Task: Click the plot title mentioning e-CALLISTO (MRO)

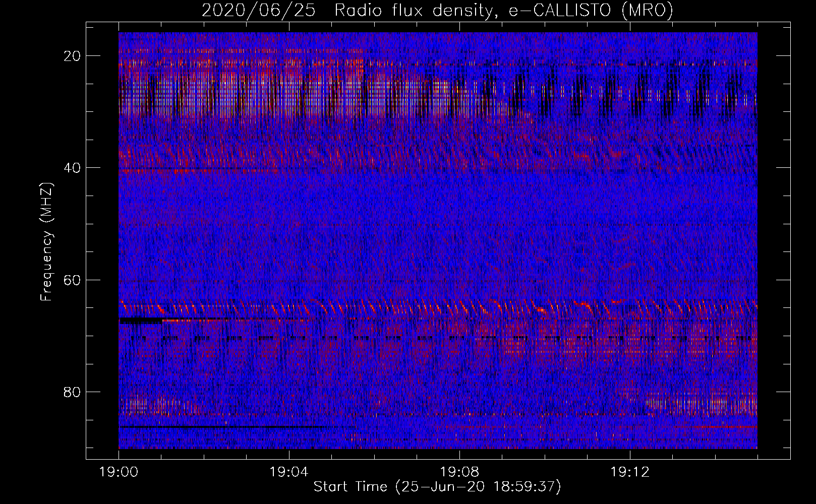Action: click(x=437, y=11)
